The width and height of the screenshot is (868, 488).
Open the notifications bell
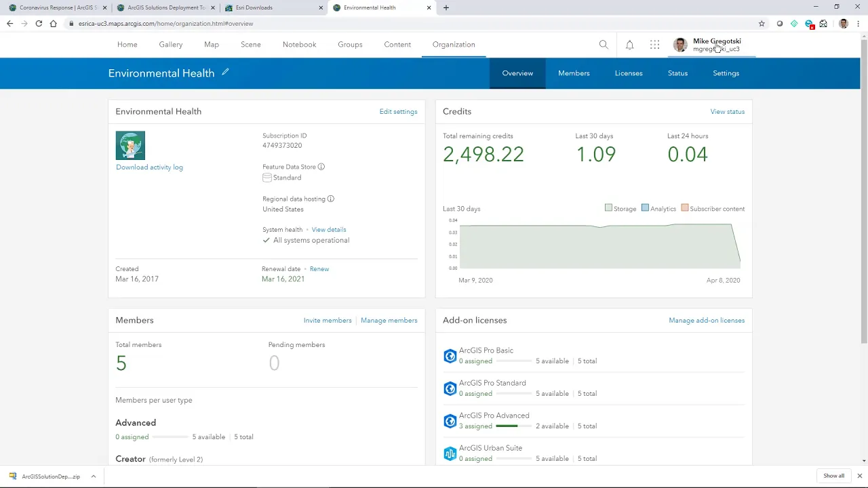pyautogui.click(x=629, y=45)
